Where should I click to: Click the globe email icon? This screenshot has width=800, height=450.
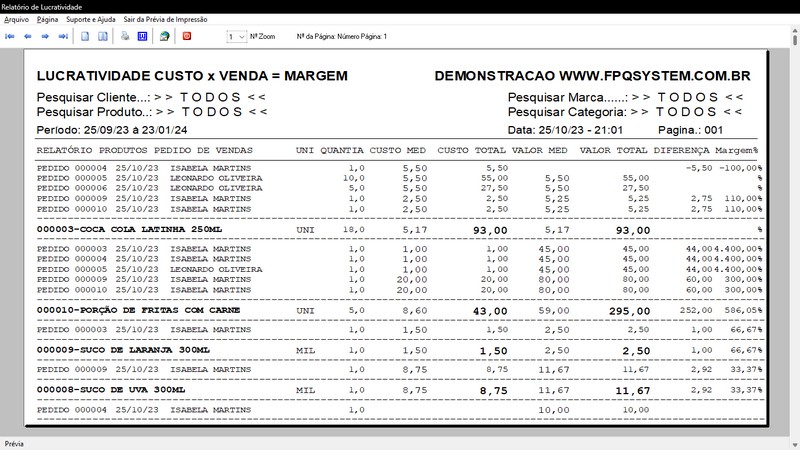[164, 36]
